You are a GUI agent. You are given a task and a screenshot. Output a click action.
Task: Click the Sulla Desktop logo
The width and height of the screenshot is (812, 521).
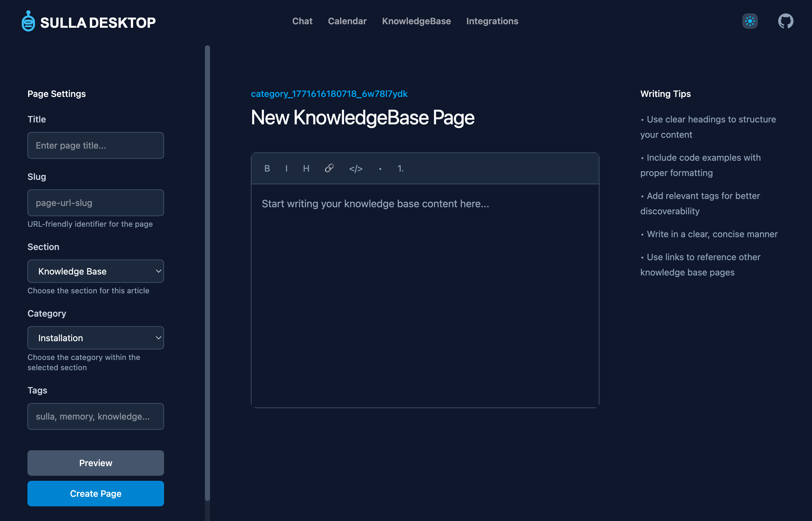tap(89, 22)
